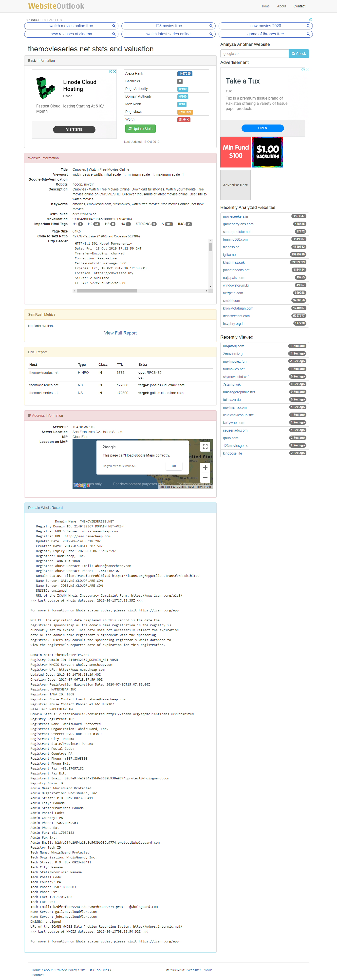Viewport: 337px width, 980px height.
Task: Click search icon for new movies 2020
Action: pyautogui.click(x=308, y=26)
